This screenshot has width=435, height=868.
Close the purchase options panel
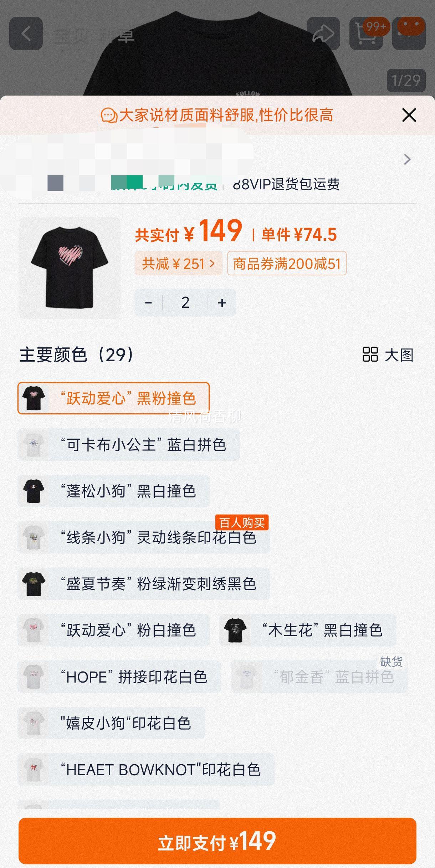tap(409, 115)
